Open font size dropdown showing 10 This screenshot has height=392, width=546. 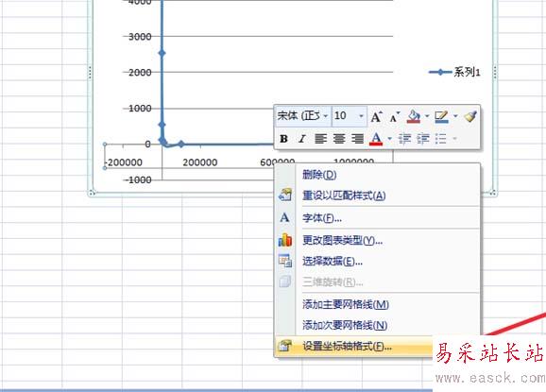[x=361, y=116]
